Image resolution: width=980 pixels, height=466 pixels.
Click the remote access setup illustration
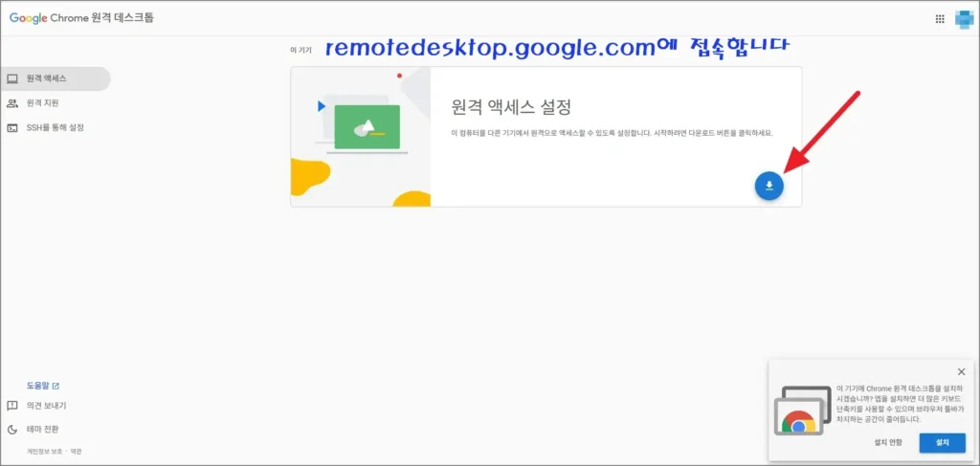(x=361, y=137)
